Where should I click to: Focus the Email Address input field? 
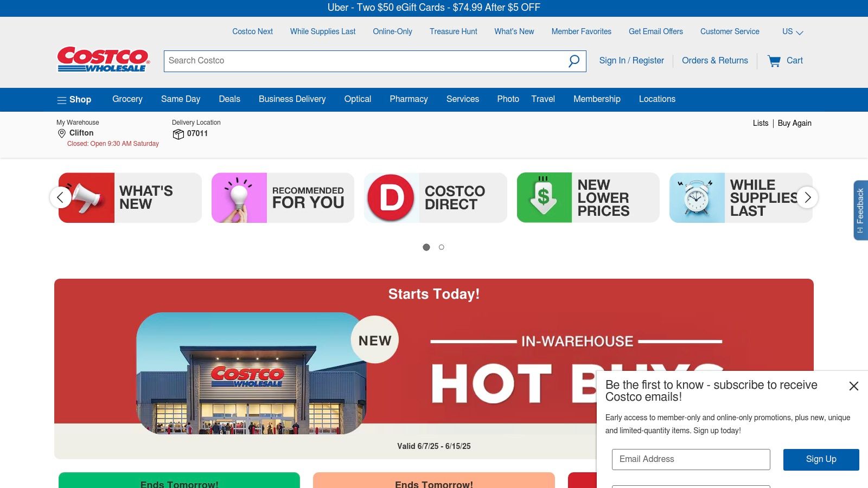pos(691,459)
